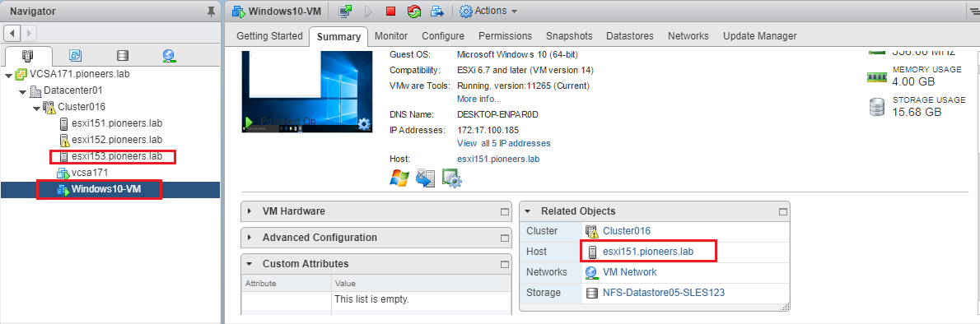Collapse VCSA171.pioneers.lab tree node
980x324 pixels.
click(8, 75)
